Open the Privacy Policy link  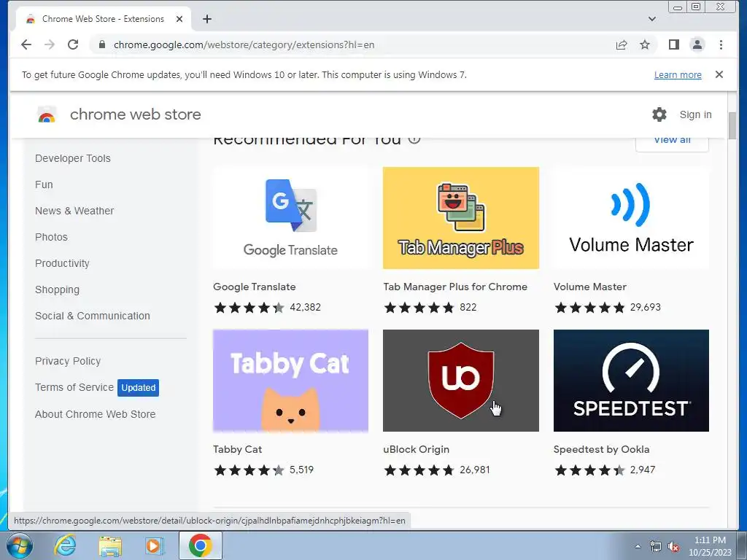(x=68, y=361)
